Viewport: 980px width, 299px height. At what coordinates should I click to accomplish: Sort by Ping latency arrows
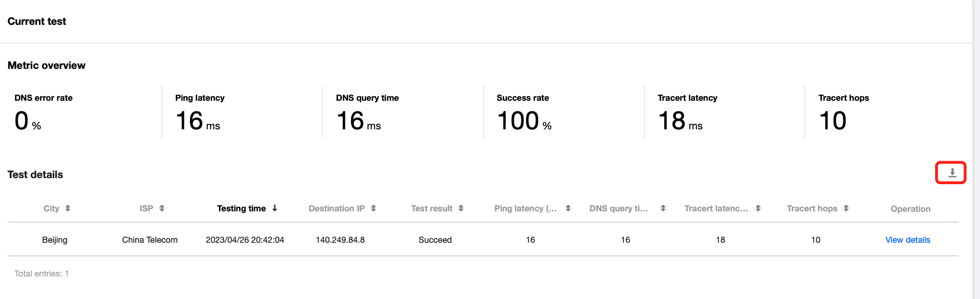click(x=568, y=208)
